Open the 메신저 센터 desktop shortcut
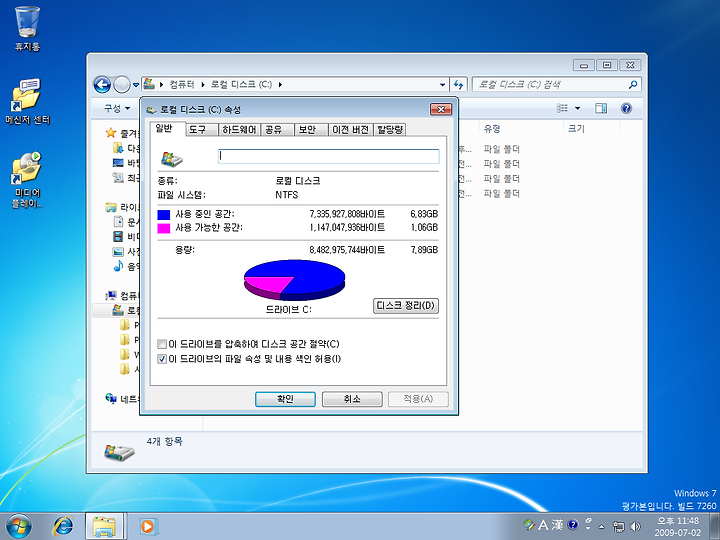This screenshot has width=720, height=540. 27,101
